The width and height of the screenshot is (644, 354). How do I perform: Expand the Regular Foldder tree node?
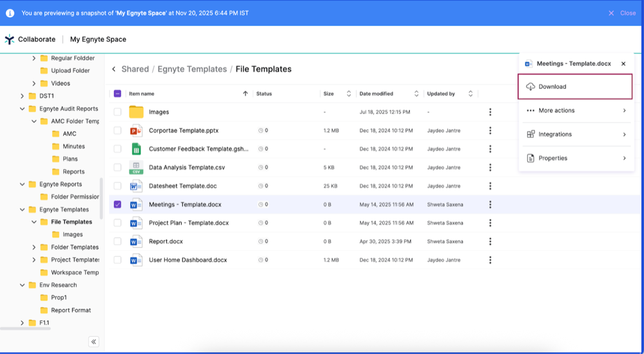point(34,58)
